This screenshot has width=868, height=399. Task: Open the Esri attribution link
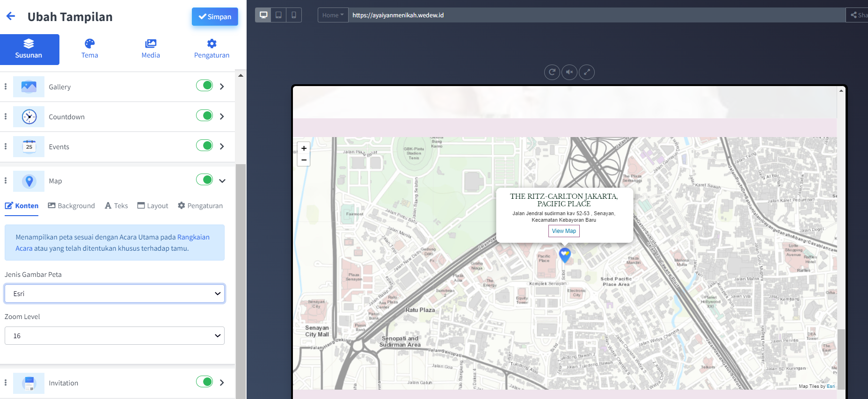tap(831, 386)
